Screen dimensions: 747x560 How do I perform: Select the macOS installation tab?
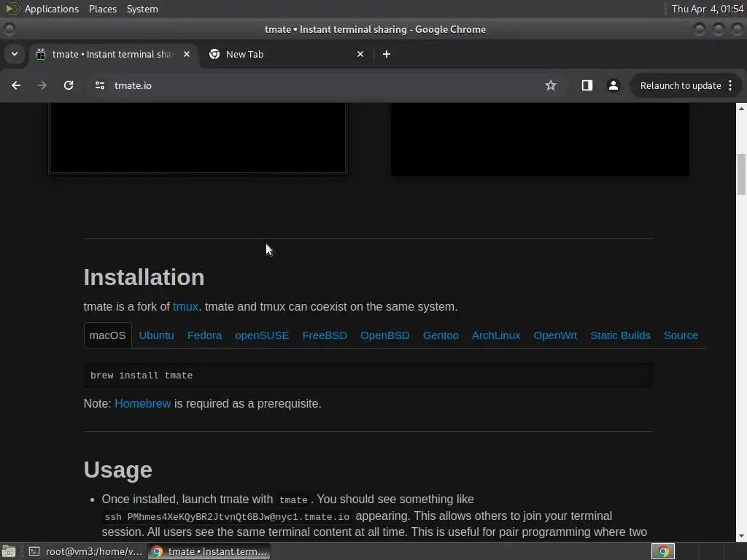[x=108, y=335]
